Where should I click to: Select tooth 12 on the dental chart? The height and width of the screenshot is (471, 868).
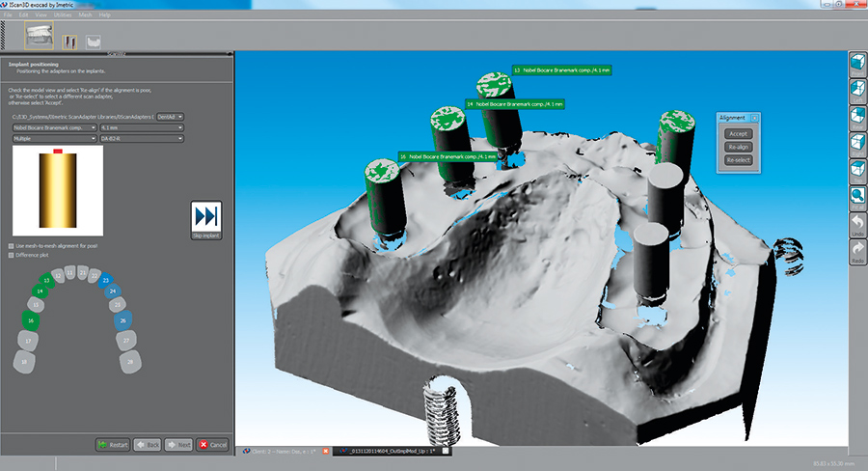(58, 275)
